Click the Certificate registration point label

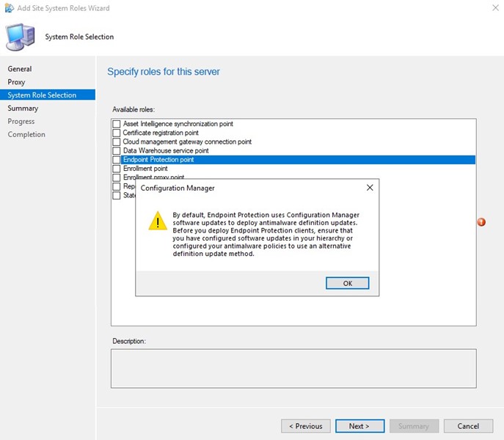coord(161,133)
